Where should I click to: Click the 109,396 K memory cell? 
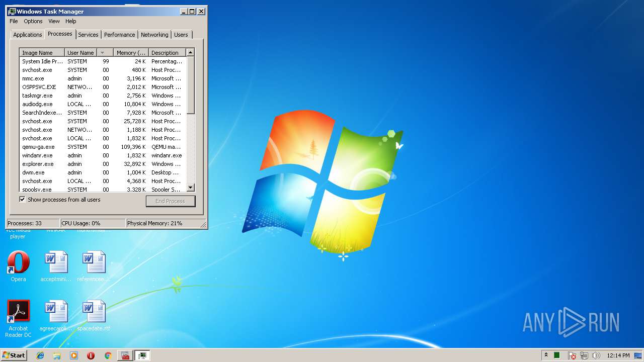point(133,147)
